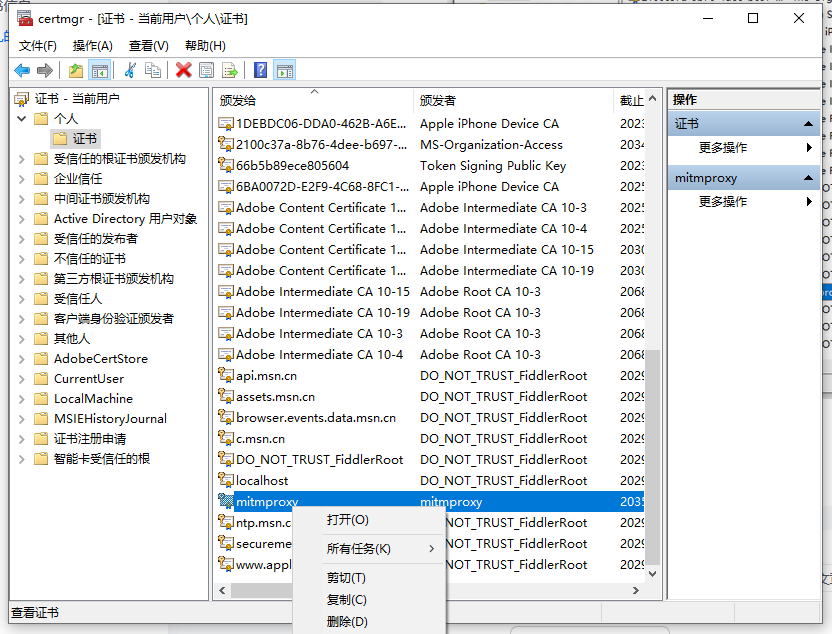The width and height of the screenshot is (832, 634).
Task: Choose 剪切(T) in the context menu
Action: tap(369, 578)
